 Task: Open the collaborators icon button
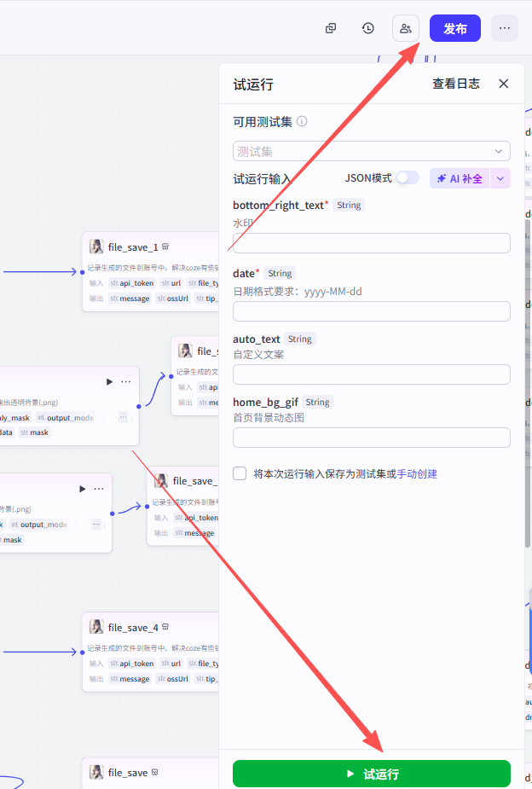coord(406,28)
